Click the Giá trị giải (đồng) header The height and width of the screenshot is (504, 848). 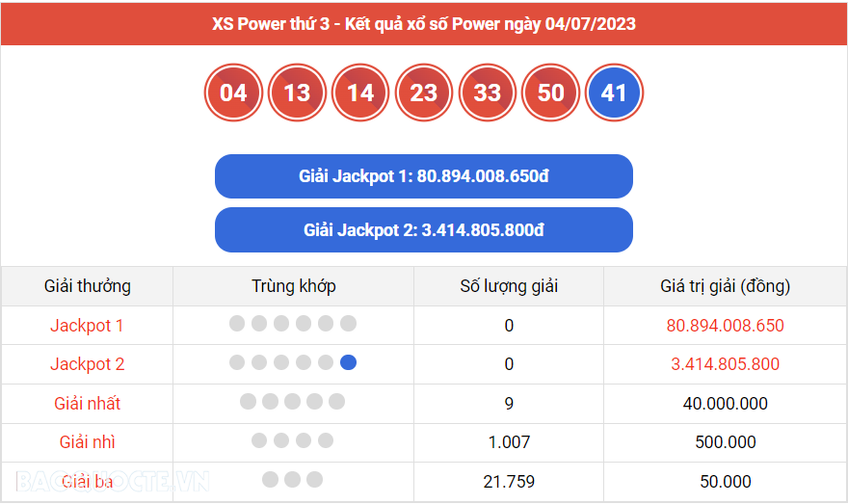pos(726,286)
